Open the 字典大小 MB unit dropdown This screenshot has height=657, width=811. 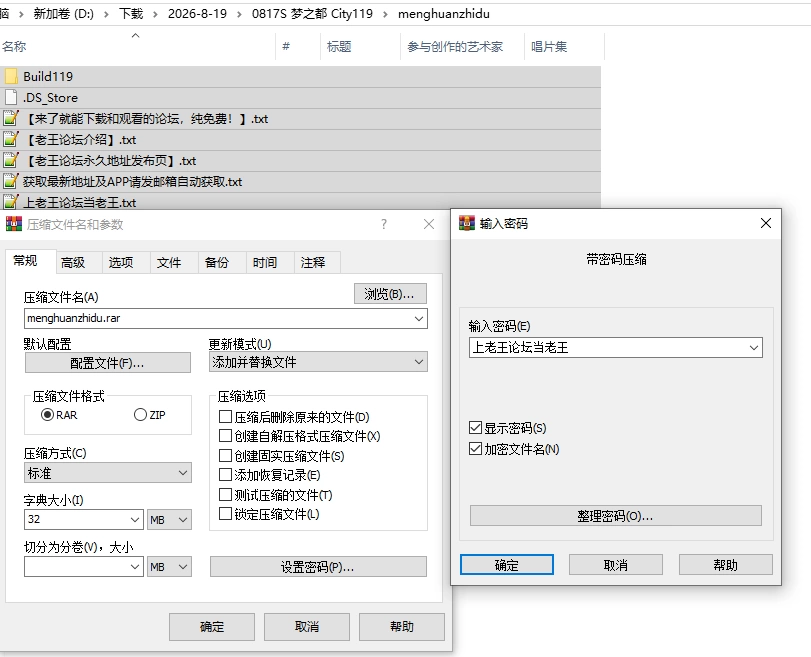[169, 520]
